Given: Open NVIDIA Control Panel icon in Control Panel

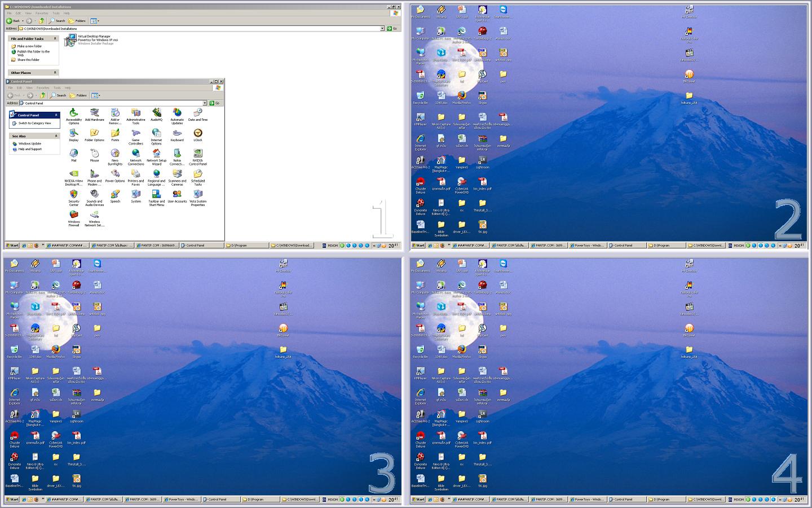Looking at the screenshot, I should pyautogui.click(x=198, y=157).
